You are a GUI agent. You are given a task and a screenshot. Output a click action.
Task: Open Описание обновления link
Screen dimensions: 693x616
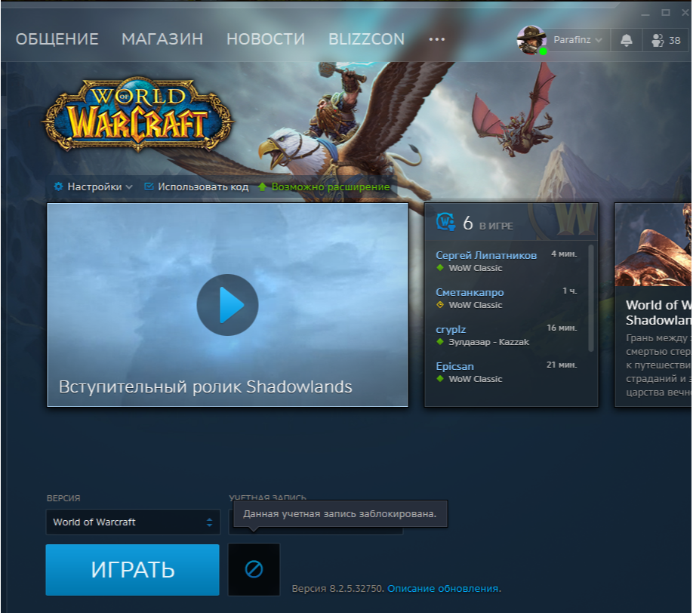(444, 589)
